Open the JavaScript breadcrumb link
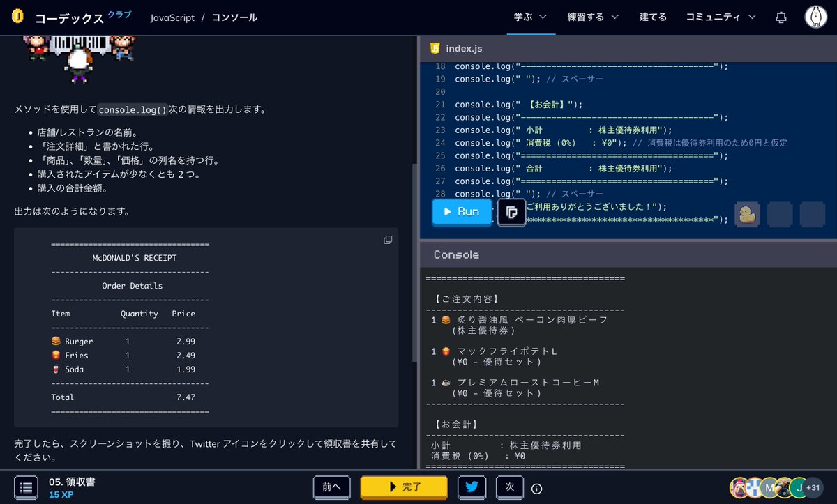This screenshot has width=837, height=504. click(172, 17)
